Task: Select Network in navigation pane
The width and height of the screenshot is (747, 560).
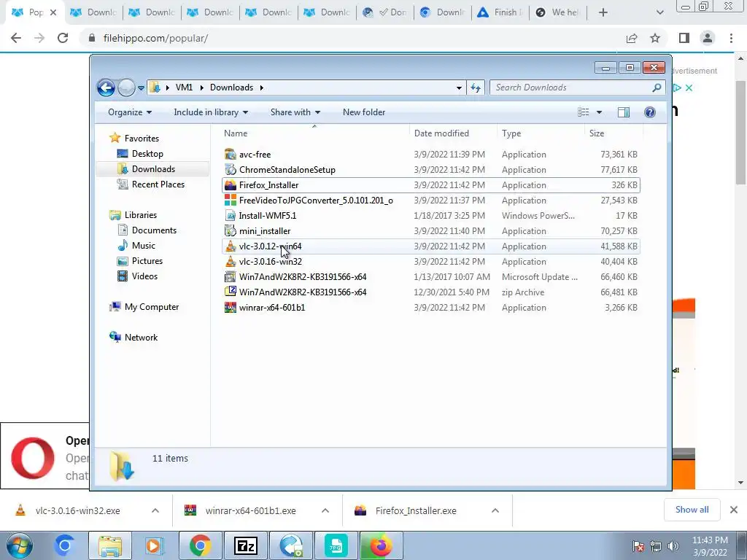Action: (x=141, y=338)
